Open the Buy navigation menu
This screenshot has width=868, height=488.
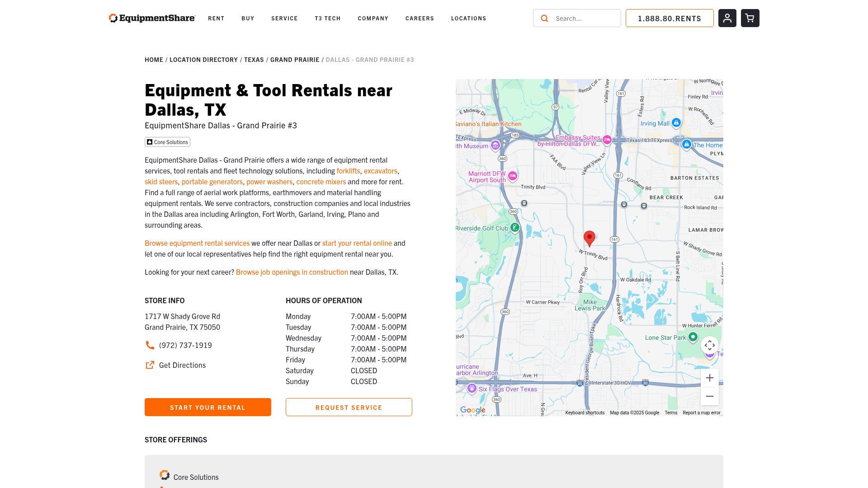point(248,19)
